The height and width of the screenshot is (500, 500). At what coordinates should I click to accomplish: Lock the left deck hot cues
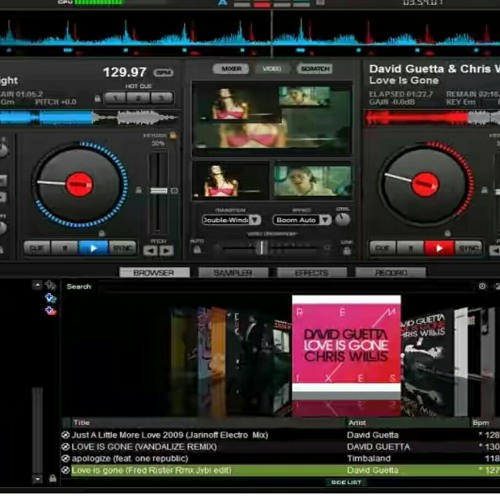[x=98, y=99]
